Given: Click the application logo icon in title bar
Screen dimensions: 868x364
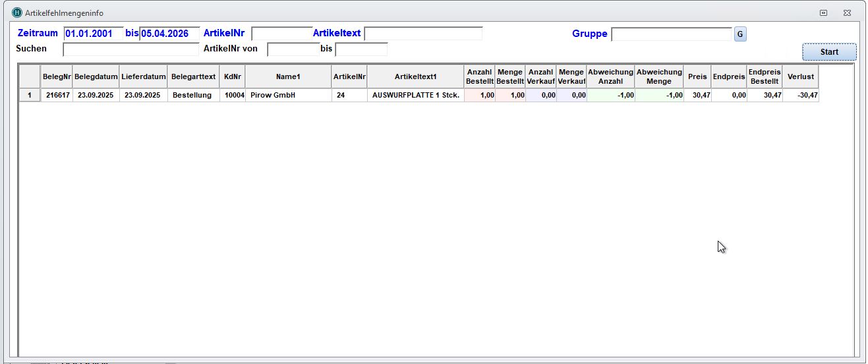Looking at the screenshot, I should pos(17,13).
